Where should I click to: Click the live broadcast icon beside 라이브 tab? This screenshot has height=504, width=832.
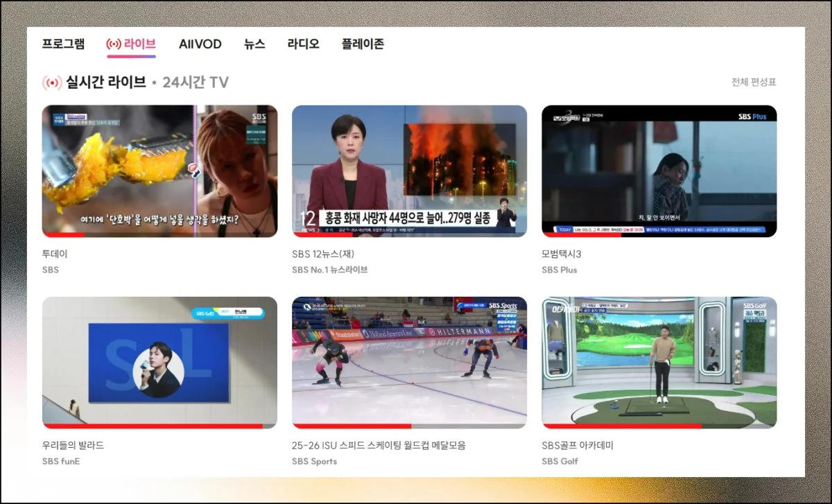click(x=114, y=44)
